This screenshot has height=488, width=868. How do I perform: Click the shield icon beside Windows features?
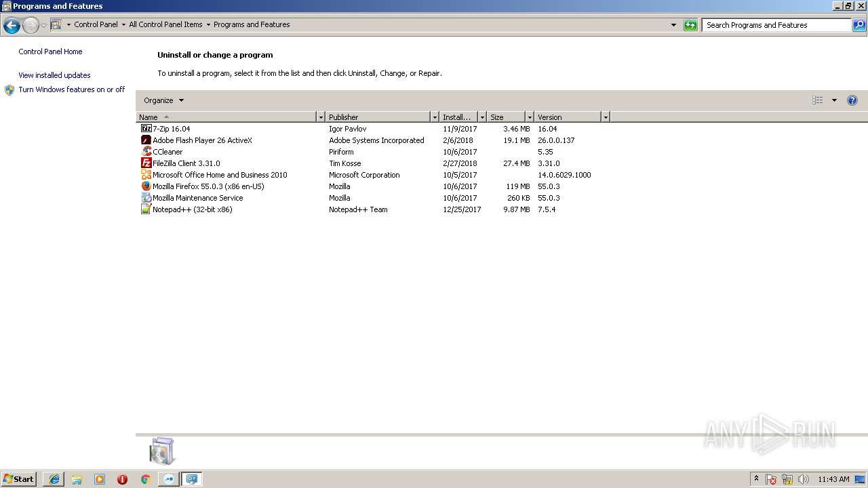tap(9, 90)
